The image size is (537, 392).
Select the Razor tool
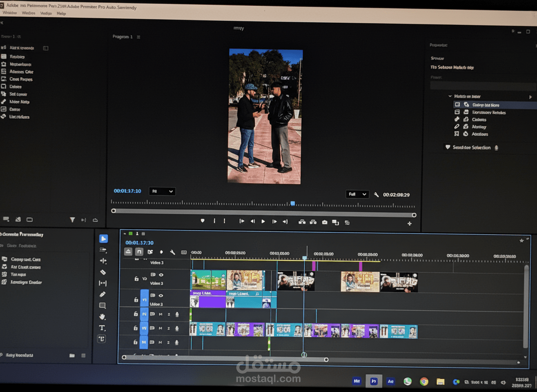pyautogui.click(x=103, y=272)
